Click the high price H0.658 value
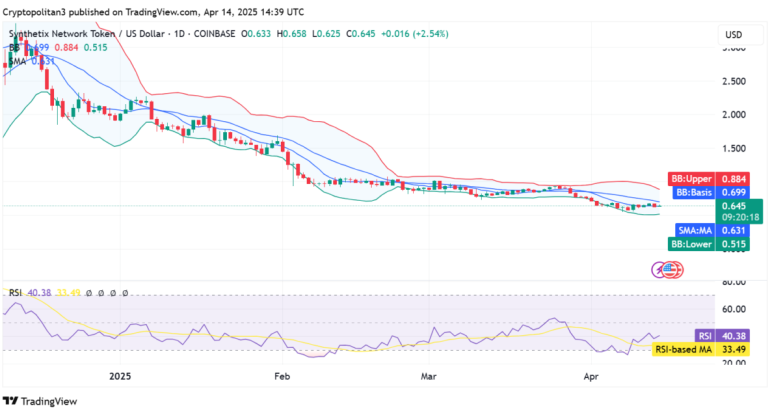770x415 pixels. pyautogui.click(x=291, y=34)
